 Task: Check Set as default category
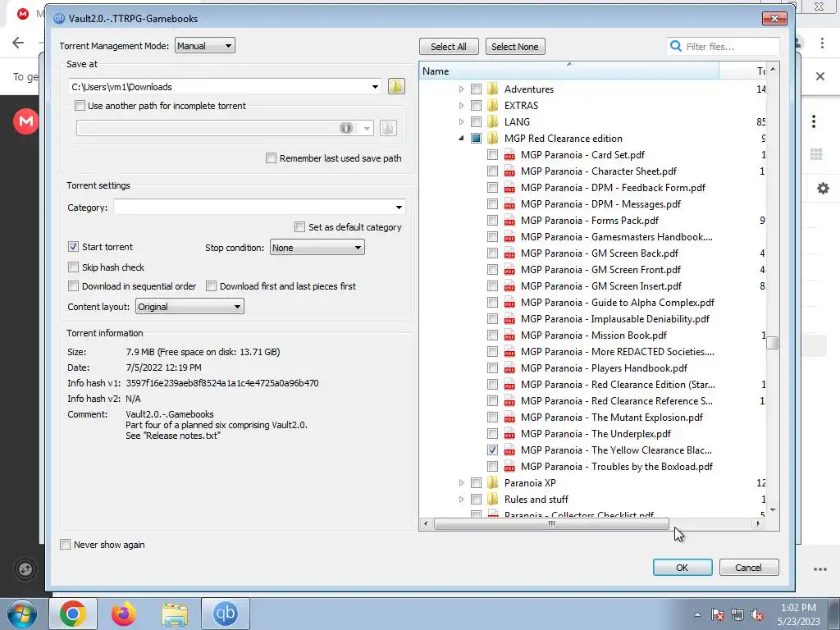(300, 227)
